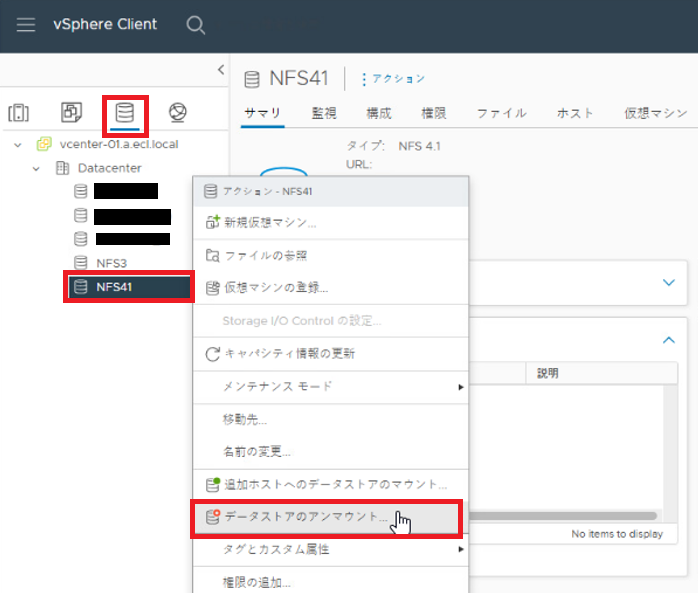Image resolution: width=698 pixels, height=593 pixels.
Task: Click the NFS41 datastore icon in header
Action: point(251,79)
